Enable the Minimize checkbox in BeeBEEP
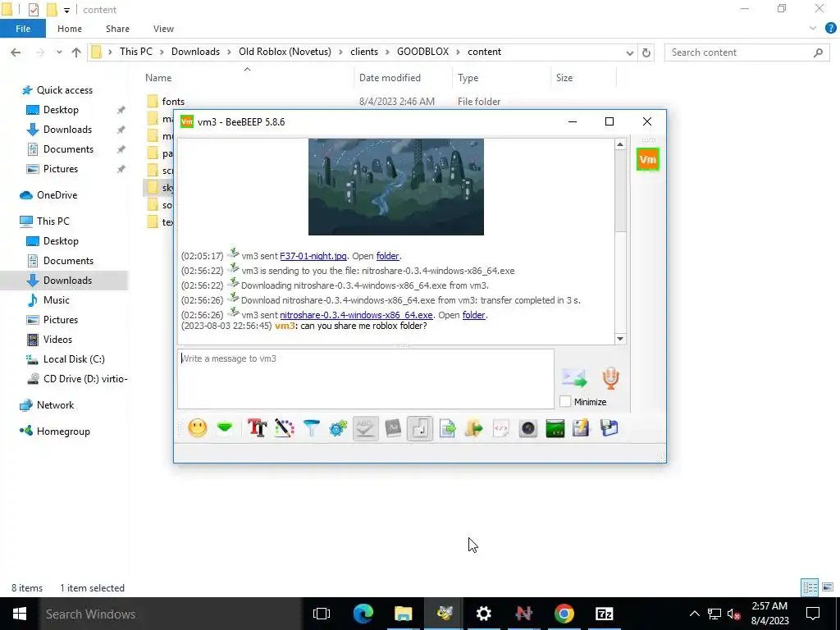Image resolution: width=840 pixels, height=630 pixels. coord(565,401)
